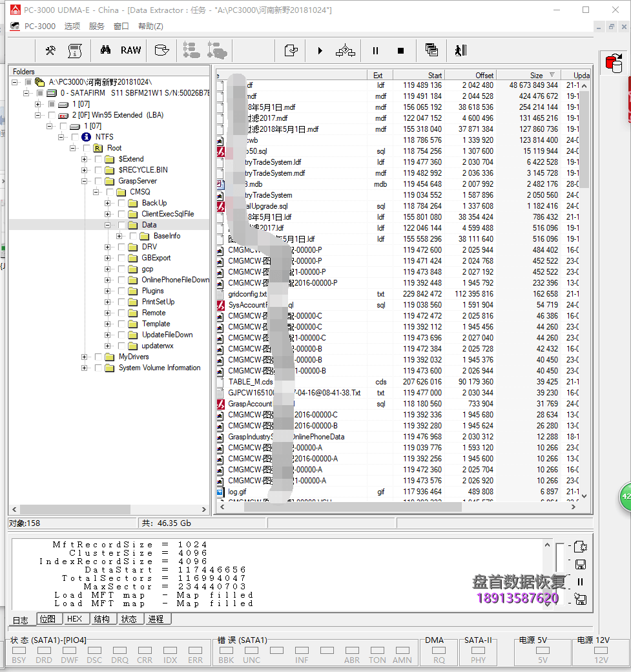
Task: Save the log with floppy icon
Action: 581,565
